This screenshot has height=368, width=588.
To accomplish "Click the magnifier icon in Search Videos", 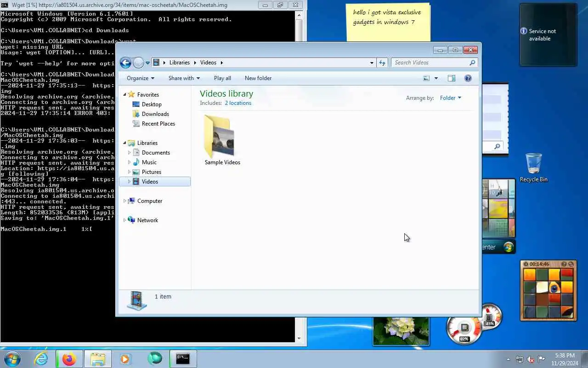I will pos(472,63).
